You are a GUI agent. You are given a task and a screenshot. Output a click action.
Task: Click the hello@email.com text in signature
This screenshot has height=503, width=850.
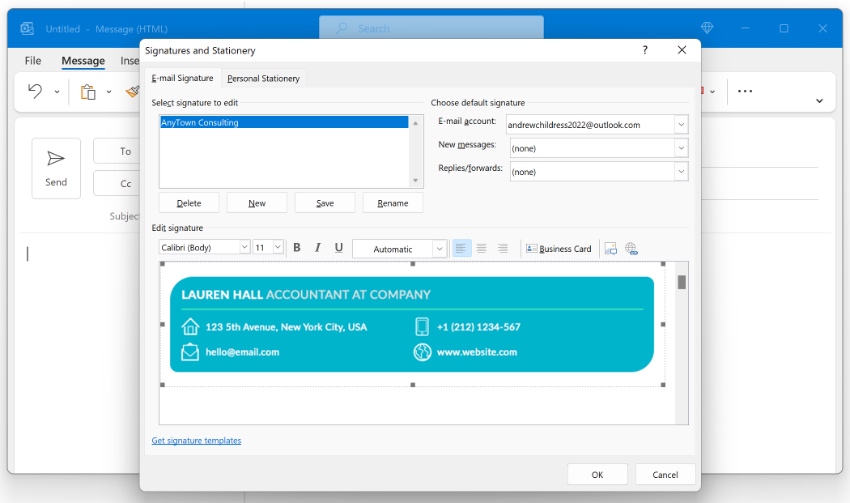242,352
